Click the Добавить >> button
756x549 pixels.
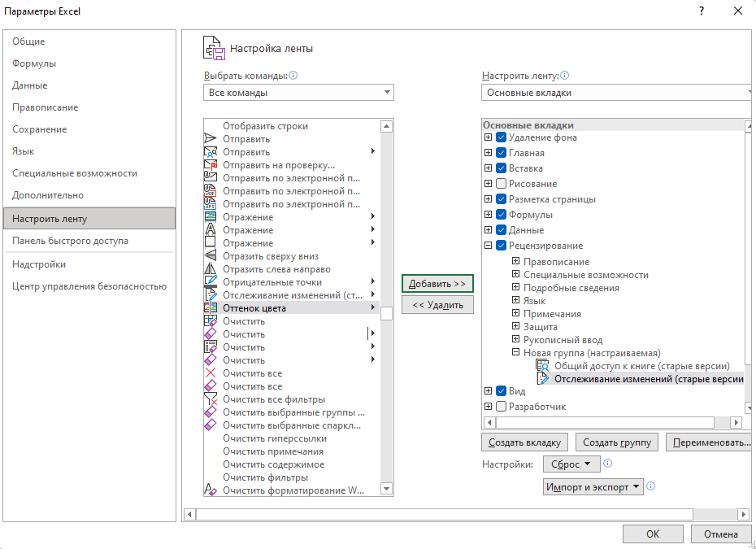coord(437,284)
